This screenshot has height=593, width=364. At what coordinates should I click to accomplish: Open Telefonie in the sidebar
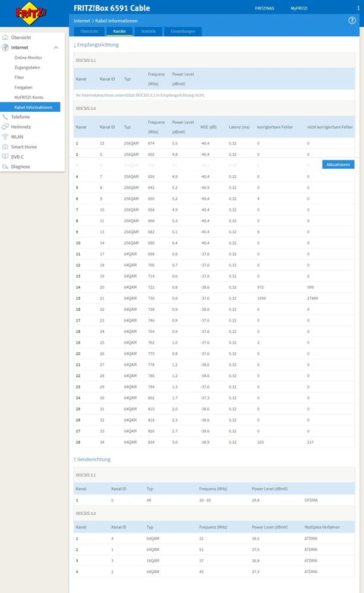tap(20, 117)
